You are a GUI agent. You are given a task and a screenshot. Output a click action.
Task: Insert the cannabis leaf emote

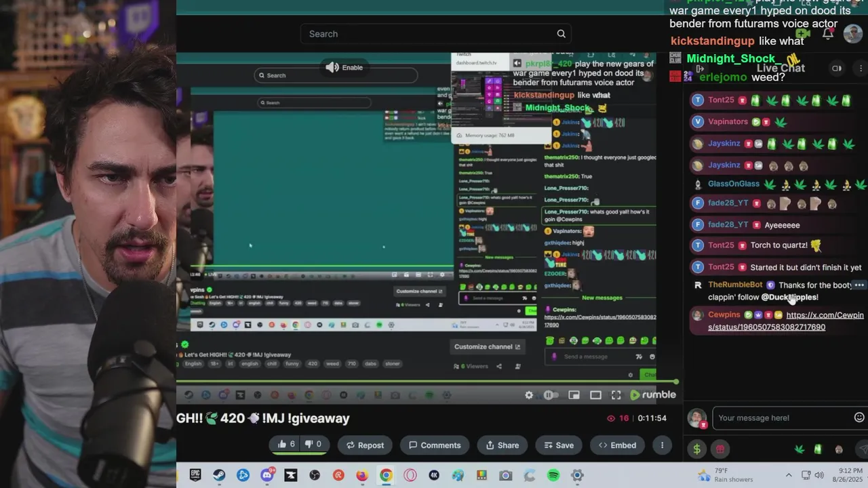click(x=800, y=449)
